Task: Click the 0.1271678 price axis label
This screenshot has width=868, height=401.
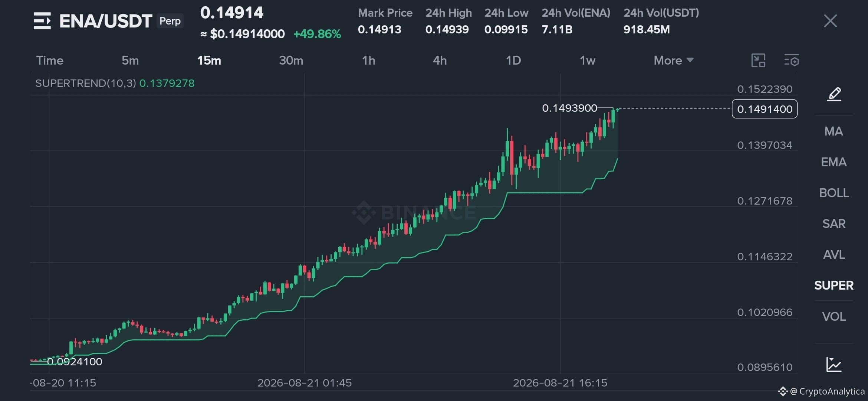Action: 765,201
